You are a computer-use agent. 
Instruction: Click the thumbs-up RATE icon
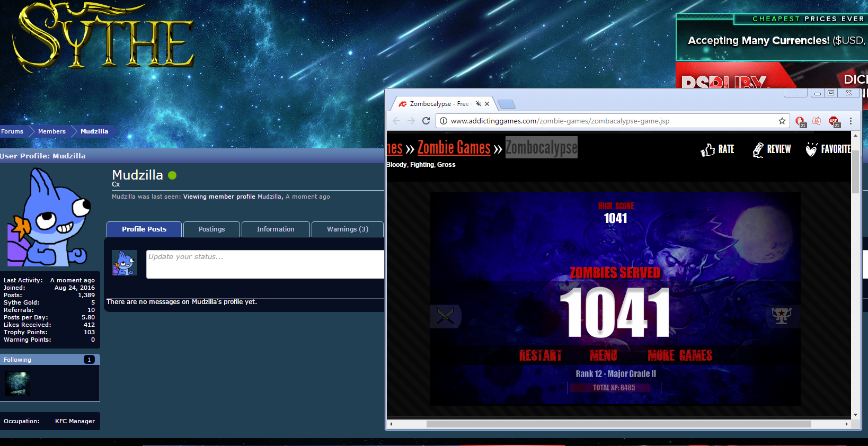tap(708, 150)
